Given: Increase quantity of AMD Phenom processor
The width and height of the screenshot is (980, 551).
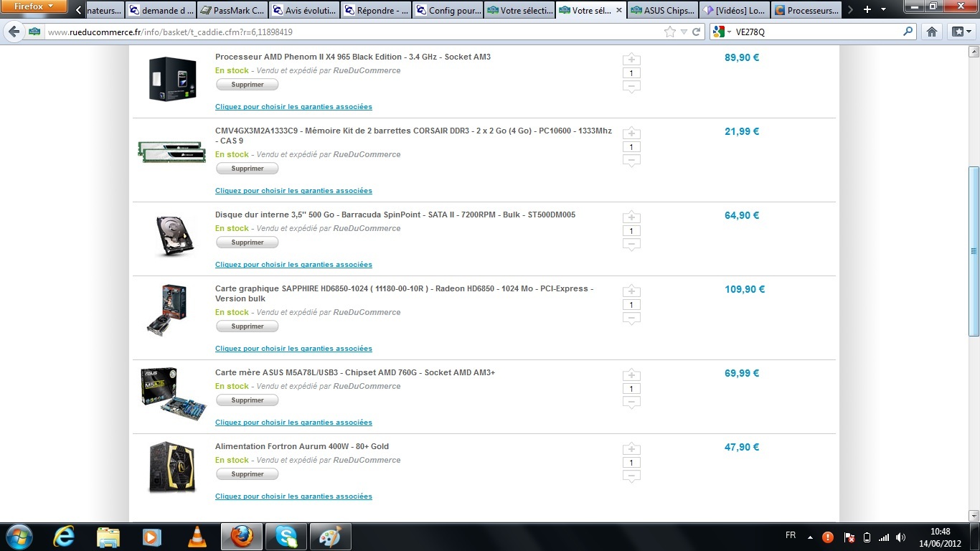Looking at the screenshot, I should [631, 60].
